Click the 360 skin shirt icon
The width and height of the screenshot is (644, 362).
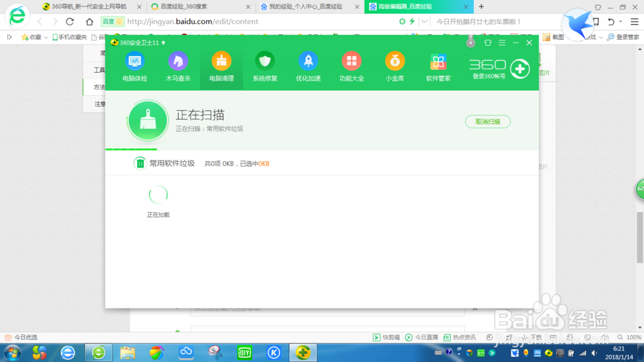click(488, 43)
